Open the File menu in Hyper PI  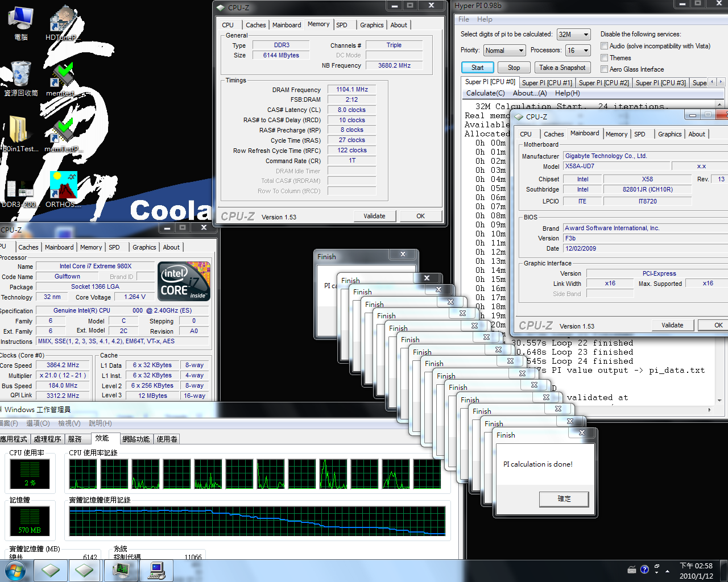point(464,19)
